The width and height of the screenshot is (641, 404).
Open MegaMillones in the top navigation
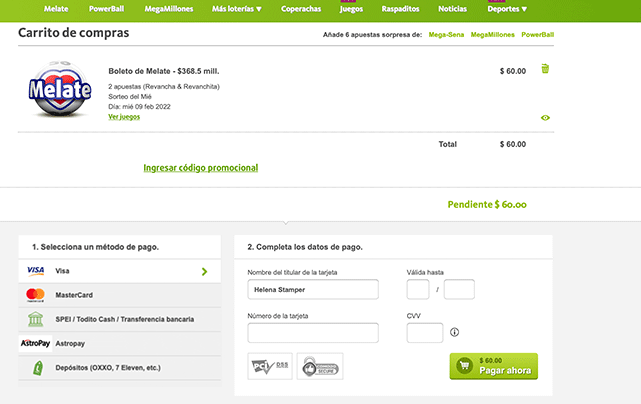168,9
